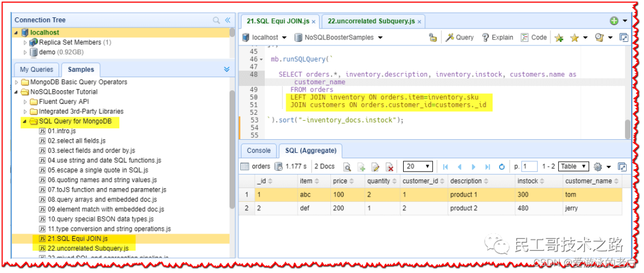644x273 pixels.
Task: Open the dropdown beside the green plus
Action: pyautogui.click(x=625, y=20)
